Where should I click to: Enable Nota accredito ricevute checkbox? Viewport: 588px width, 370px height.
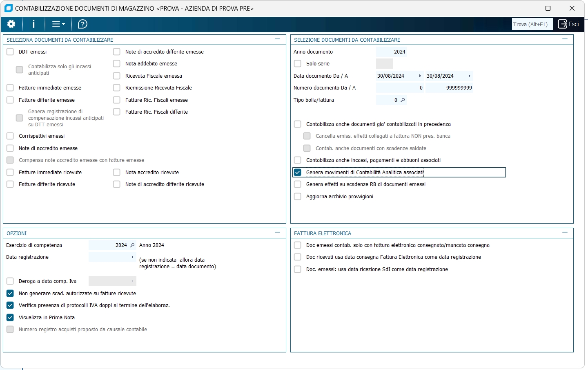pos(117,173)
